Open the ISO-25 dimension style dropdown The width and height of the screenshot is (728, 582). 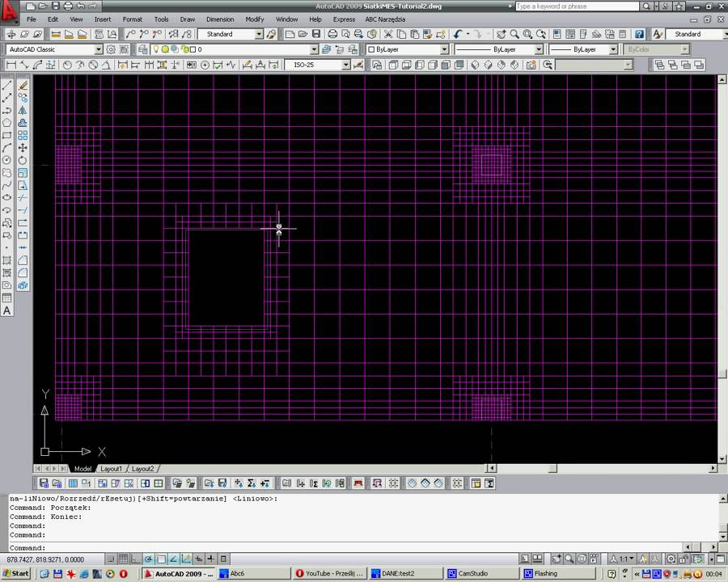click(346, 65)
